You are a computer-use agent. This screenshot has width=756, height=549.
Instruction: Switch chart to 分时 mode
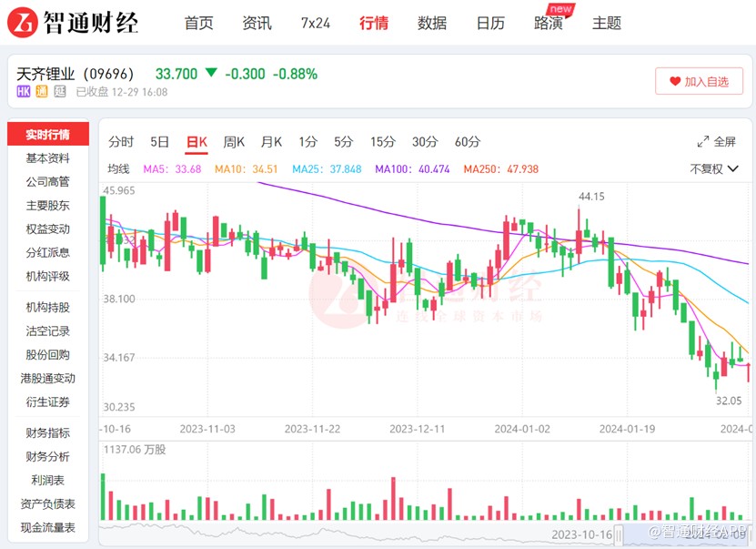coord(122,142)
